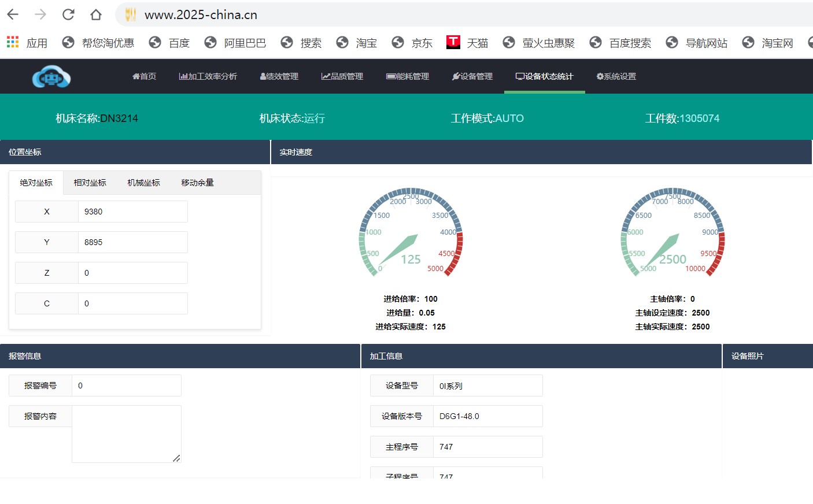The image size is (813, 504).
Task: Grab the 报警内容 textarea resize handle
Action: tap(177, 458)
